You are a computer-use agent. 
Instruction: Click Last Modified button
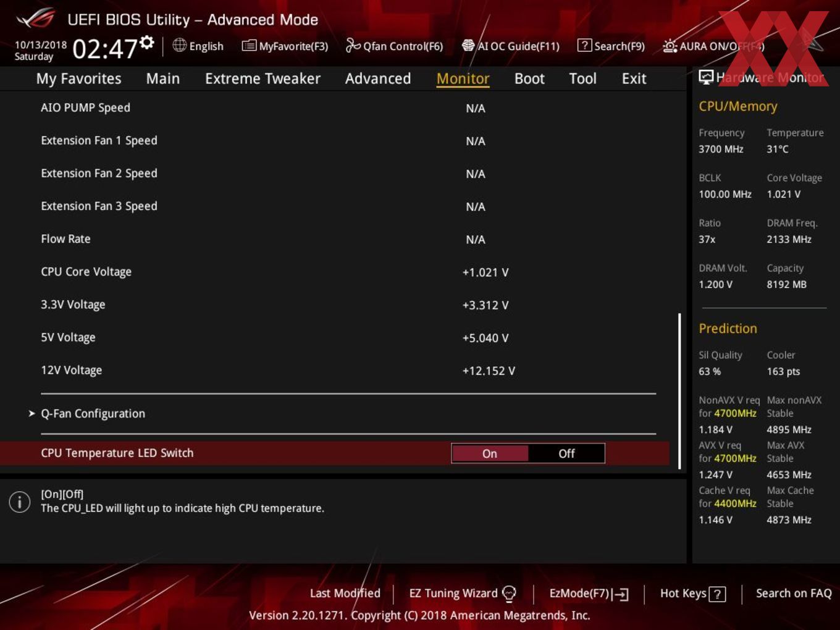(x=345, y=593)
